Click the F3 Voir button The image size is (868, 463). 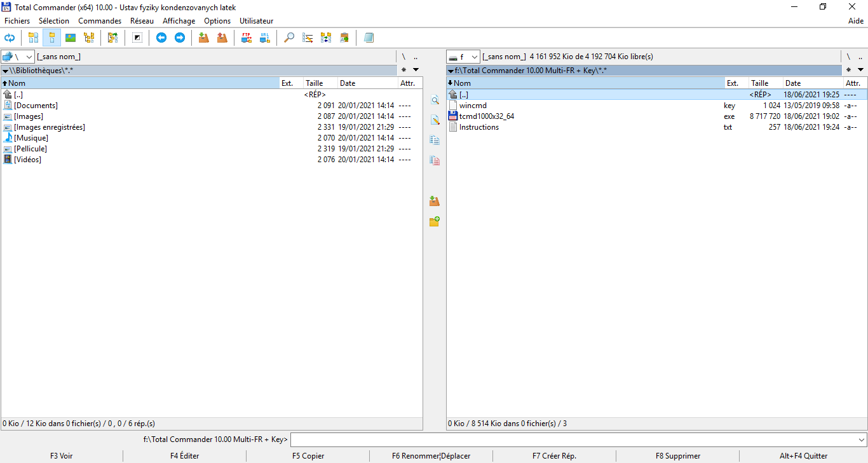62,456
